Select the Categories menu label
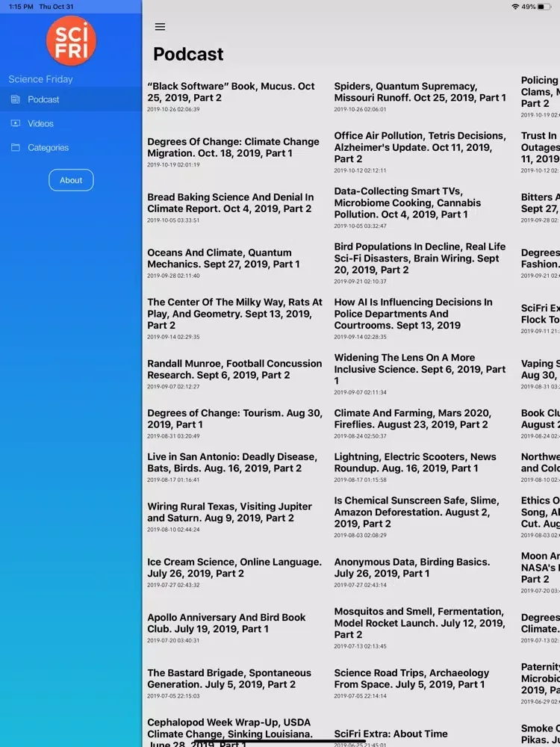 48,147
